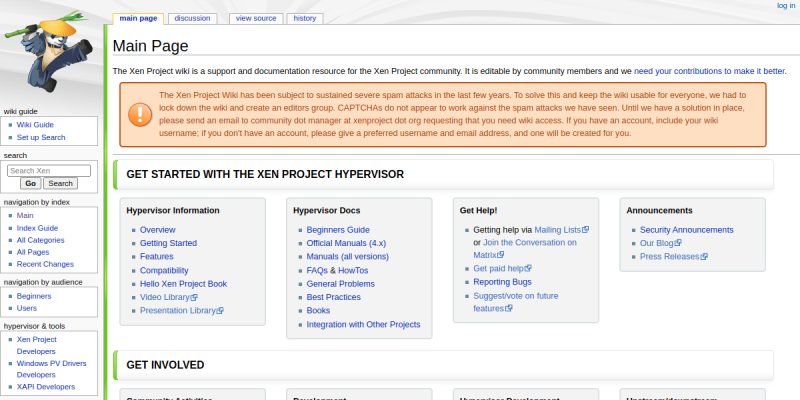Image resolution: width=800 pixels, height=400 pixels.
Task: Open Security Announcements link
Action: 687,230
